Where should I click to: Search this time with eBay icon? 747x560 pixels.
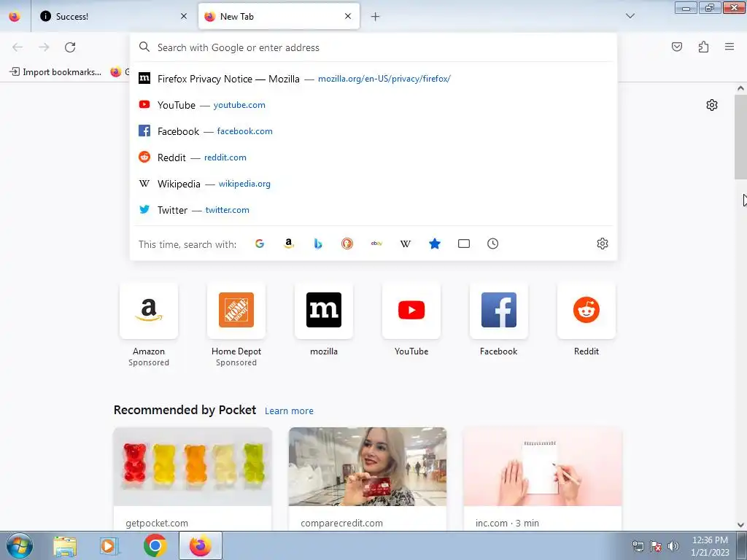pos(376,244)
